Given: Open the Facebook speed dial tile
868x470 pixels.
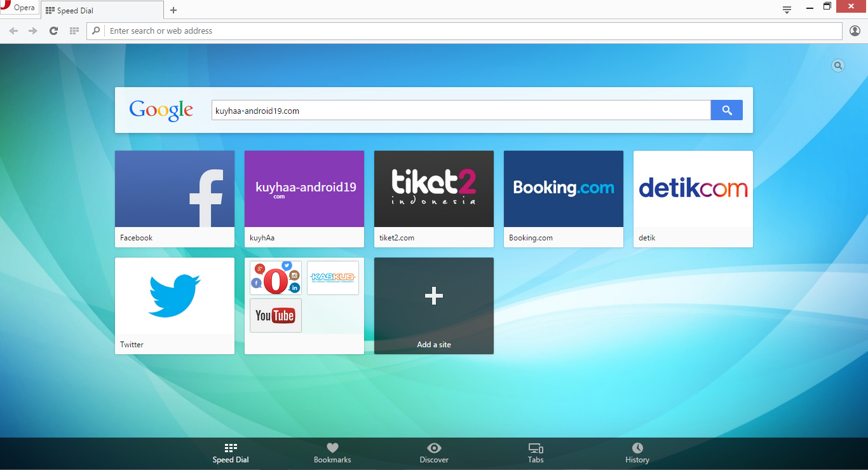Looking at the screenshot, I should click(175, 198).
